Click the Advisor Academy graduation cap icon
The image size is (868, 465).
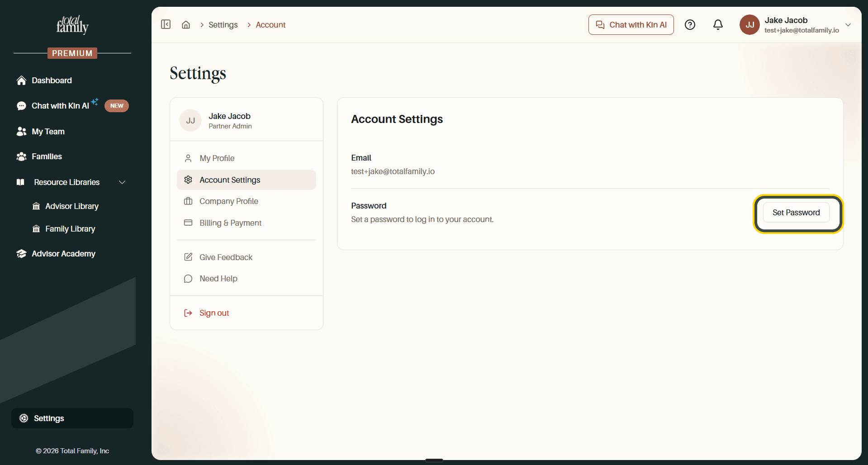21,254
